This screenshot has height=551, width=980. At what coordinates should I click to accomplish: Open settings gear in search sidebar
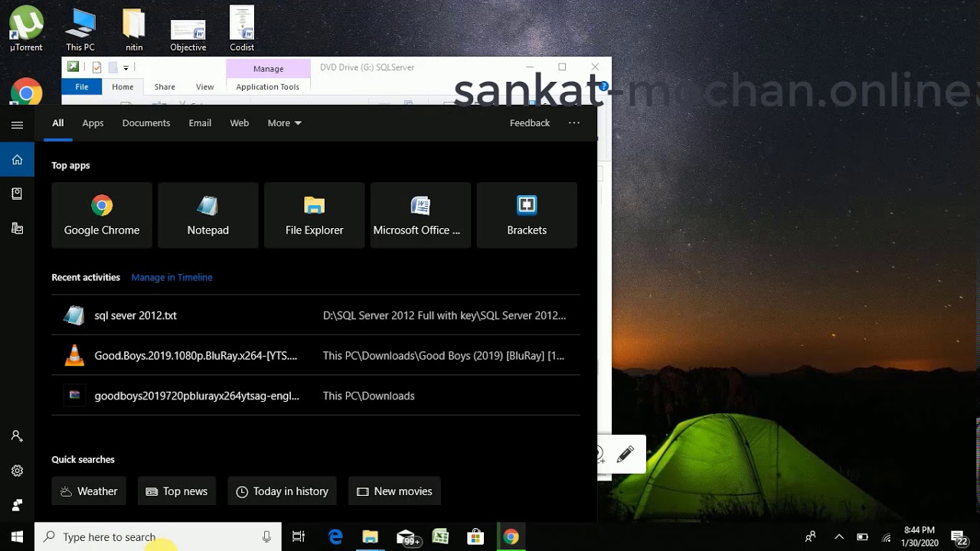coord(17,471)
